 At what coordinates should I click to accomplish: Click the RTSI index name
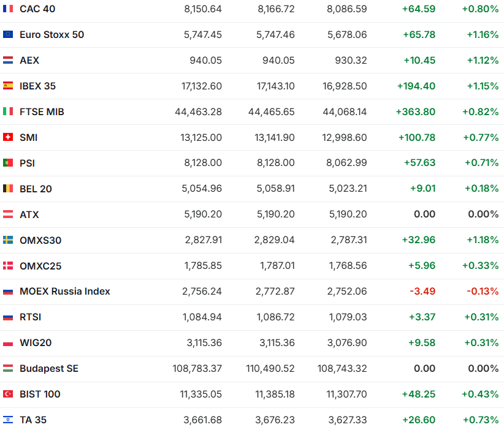31,317
